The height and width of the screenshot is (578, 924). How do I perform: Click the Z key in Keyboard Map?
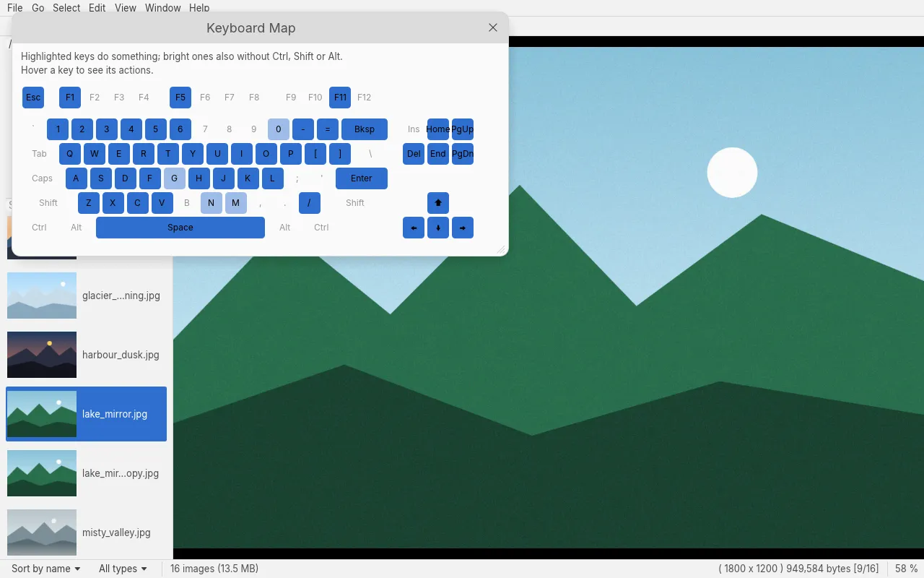pos(89,203)
